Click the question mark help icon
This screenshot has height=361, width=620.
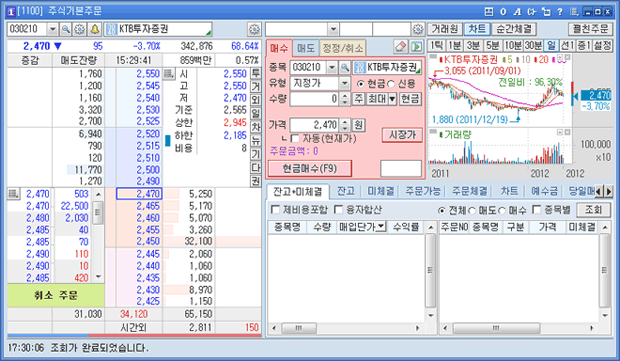coord(560,12)
